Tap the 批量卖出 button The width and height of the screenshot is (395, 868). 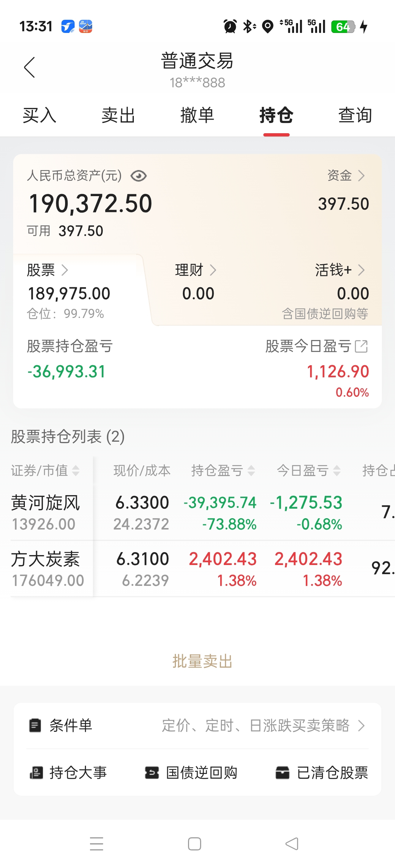coord(202,662)
